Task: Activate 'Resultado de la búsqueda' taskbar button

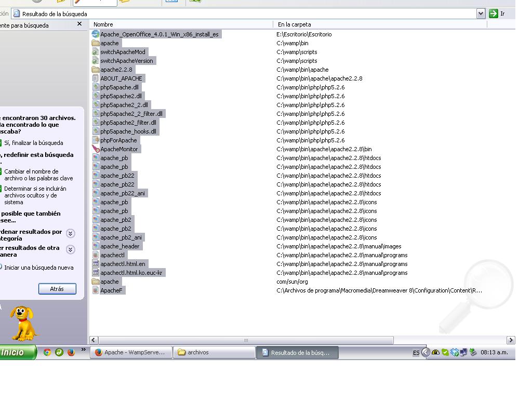Action: 297,353
